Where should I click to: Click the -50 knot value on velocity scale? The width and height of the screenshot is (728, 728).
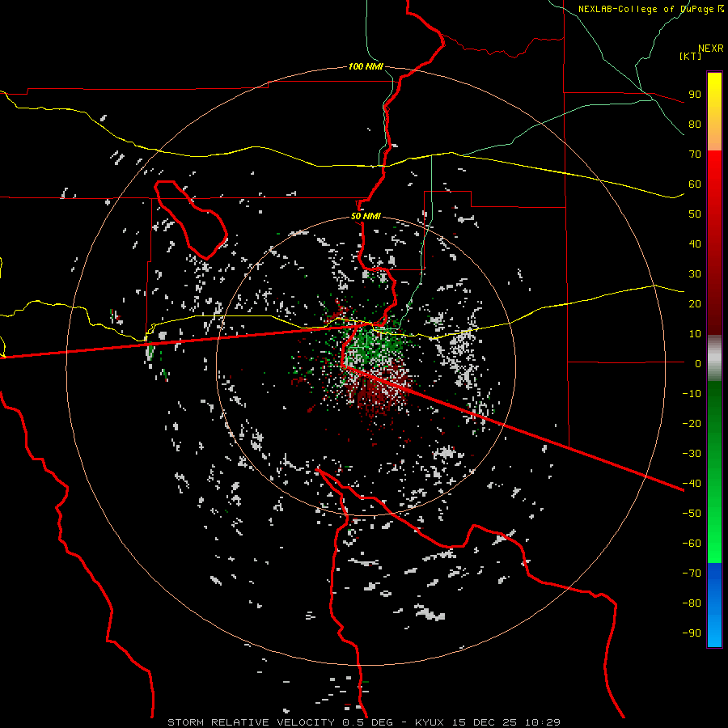[692, 514]
